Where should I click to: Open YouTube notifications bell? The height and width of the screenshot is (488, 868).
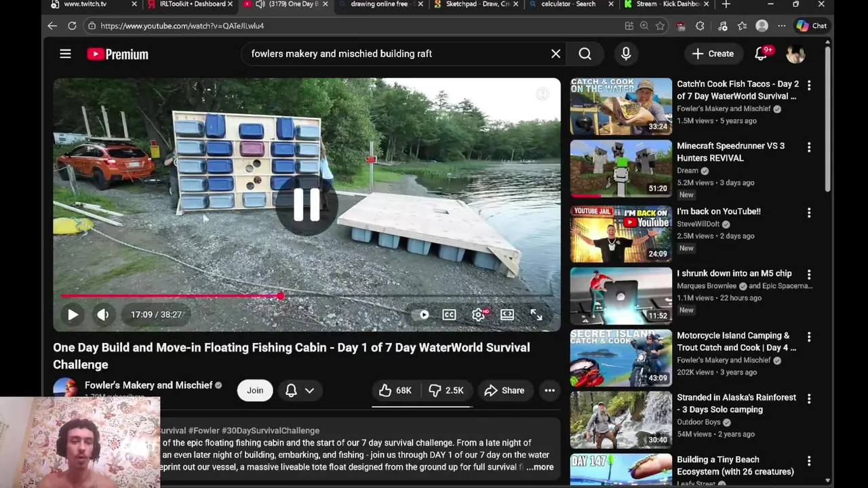tap(762, 54)
